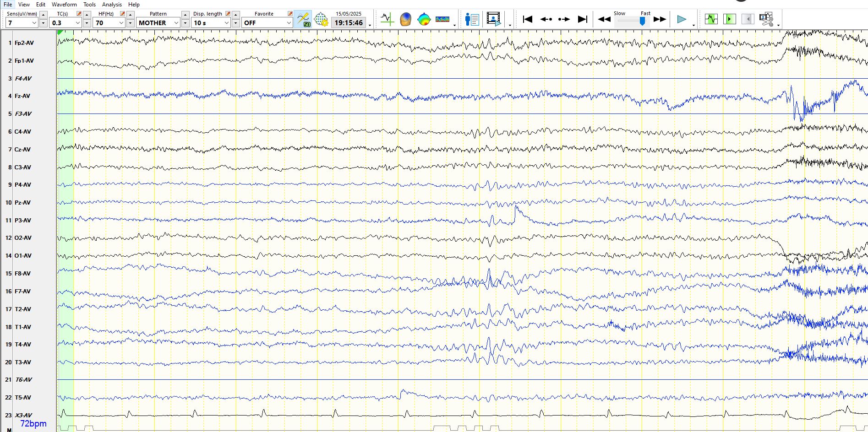Image resolution: width=868 pixels, height=432 pixels.
Task: Open the spectrogram trend display icon
Action: pyautogui.click(x=442, y=20)
